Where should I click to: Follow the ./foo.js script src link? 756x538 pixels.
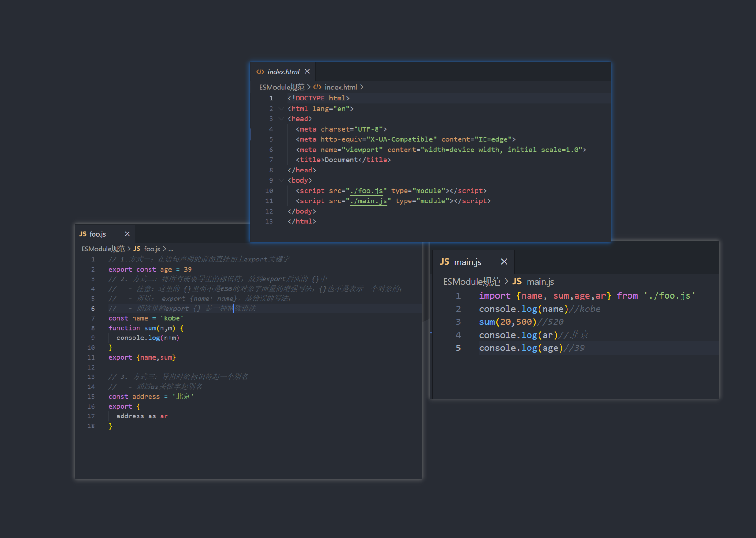coord(367,191)
